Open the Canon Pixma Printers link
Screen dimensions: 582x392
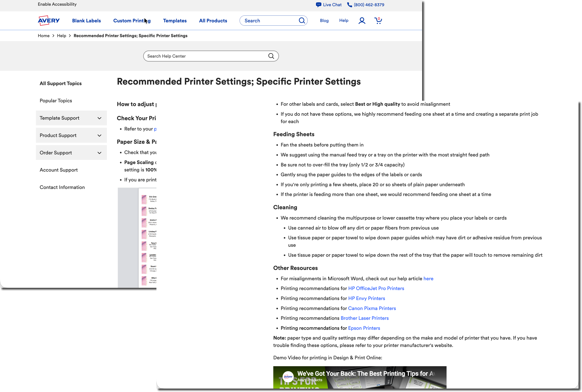(x=372, y=308)
